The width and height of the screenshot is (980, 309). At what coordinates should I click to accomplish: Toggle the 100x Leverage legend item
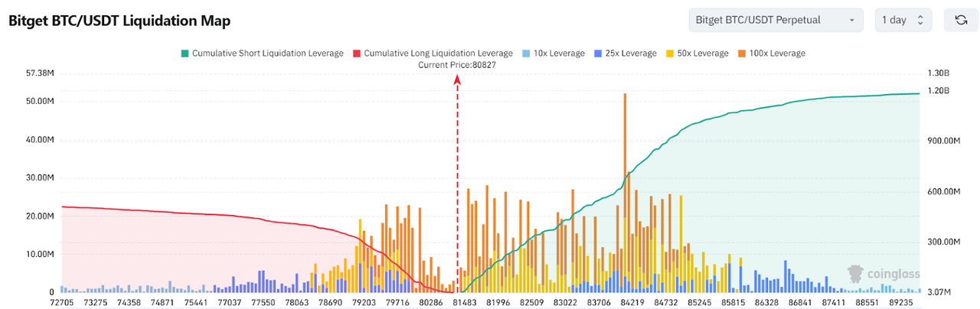point(771,54)
